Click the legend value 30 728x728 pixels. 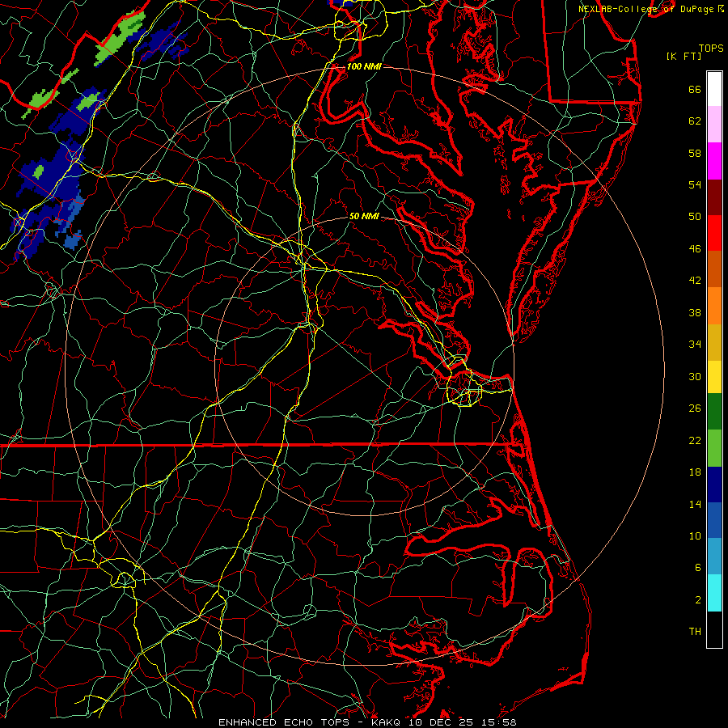click(695, 376)
